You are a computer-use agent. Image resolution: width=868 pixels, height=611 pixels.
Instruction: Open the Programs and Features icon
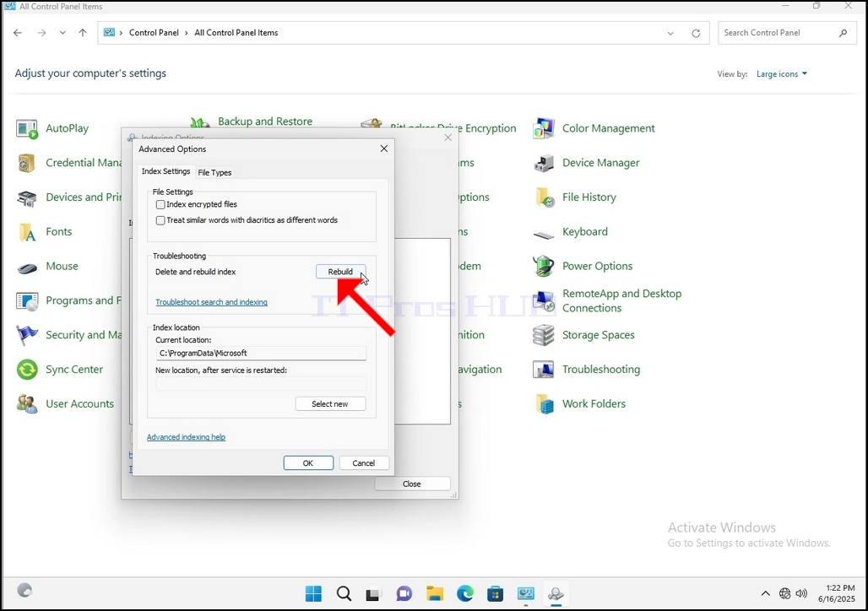[x=26, y=301]
